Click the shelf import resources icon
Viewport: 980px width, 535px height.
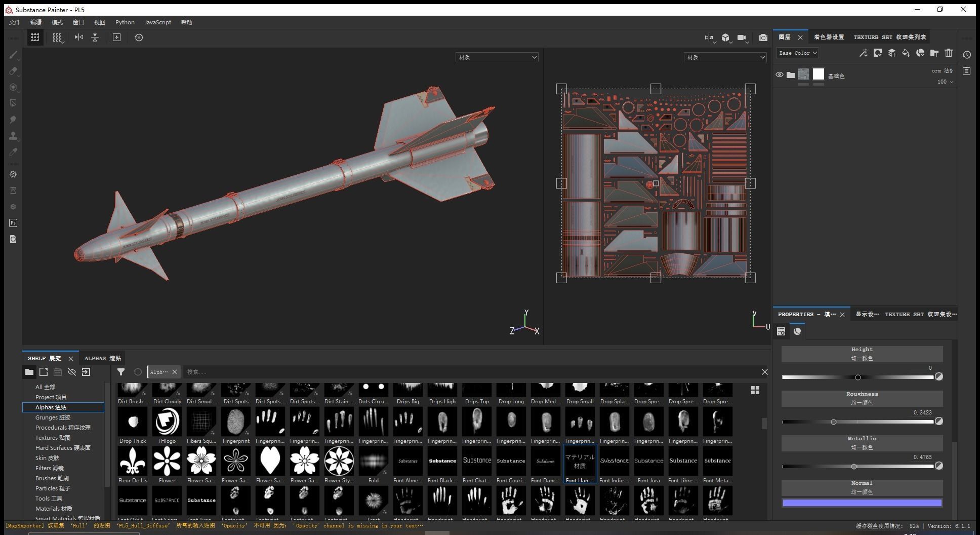86,372
